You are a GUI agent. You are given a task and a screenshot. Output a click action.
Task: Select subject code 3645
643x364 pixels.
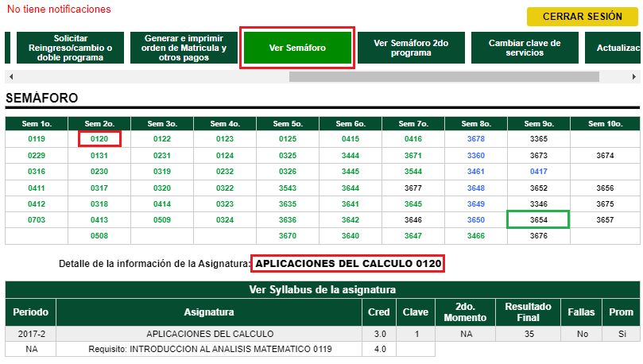(x=413, y=204)
